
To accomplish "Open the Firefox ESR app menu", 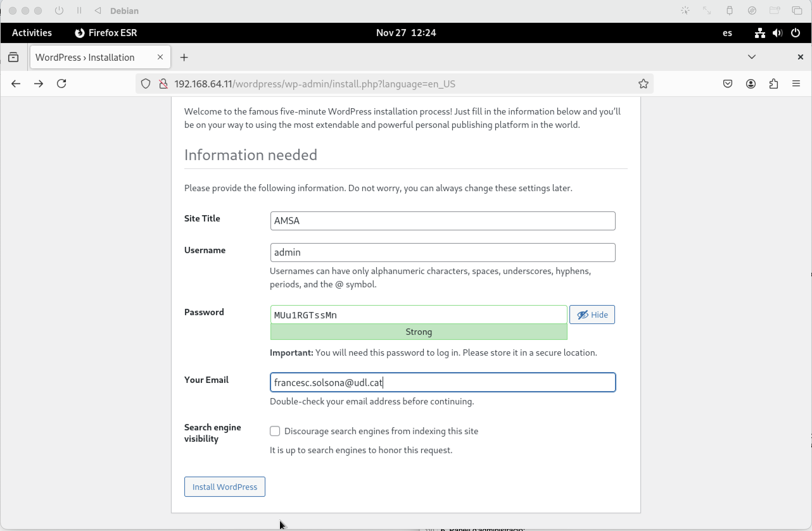I will pyautogui.click(x=106, y=33).
